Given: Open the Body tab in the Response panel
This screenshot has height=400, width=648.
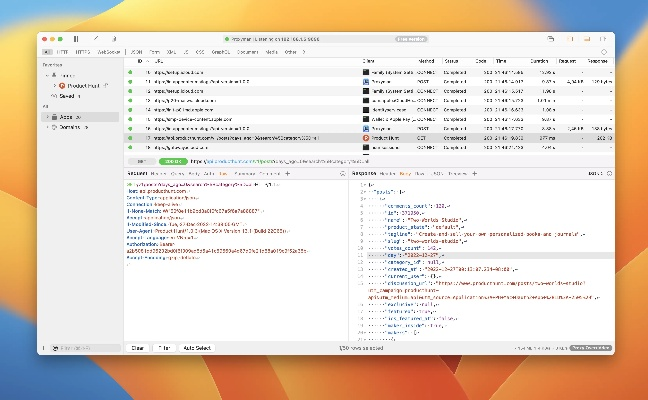Looking at the screenshot, I should tap(406, 173).
